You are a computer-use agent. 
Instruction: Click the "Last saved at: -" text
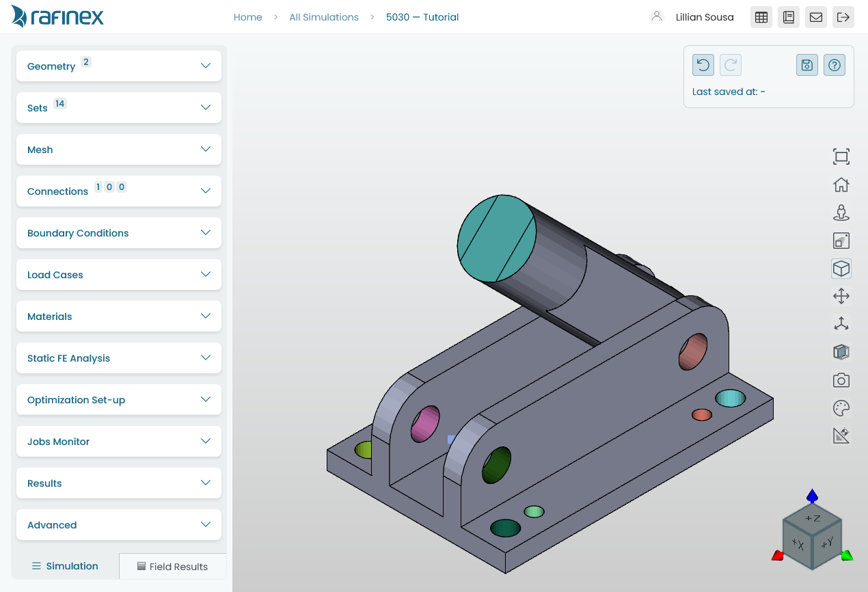(x=729, y=92)
